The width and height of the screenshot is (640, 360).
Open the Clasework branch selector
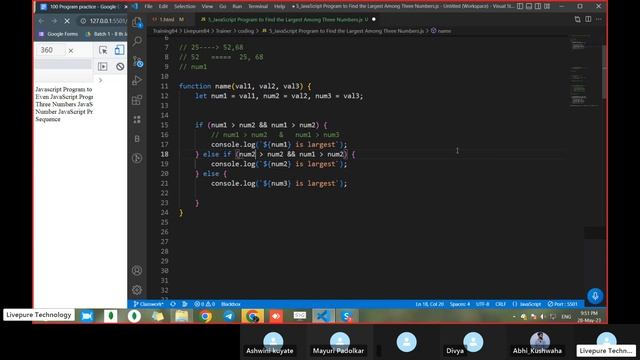tap(148, 304)
